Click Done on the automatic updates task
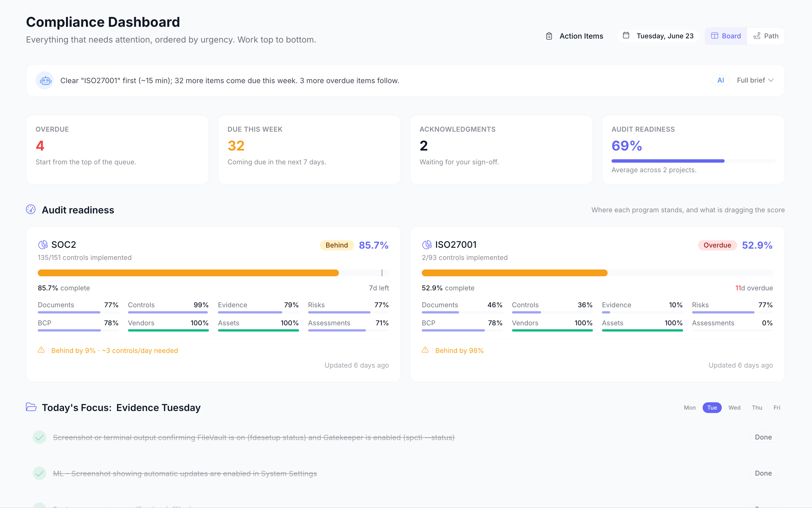 pyautogui.click(x=763, y=473)
